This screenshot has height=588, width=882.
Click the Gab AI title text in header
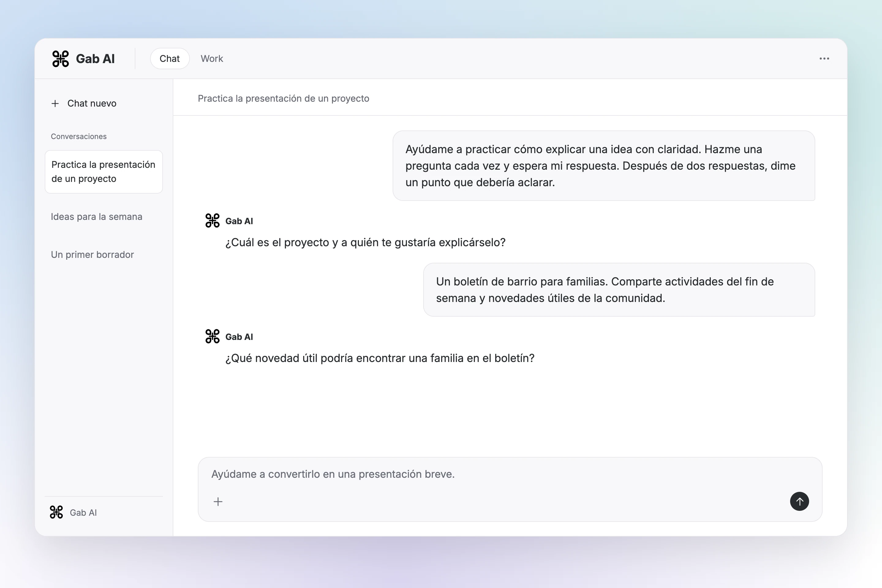tap(95, 59)
